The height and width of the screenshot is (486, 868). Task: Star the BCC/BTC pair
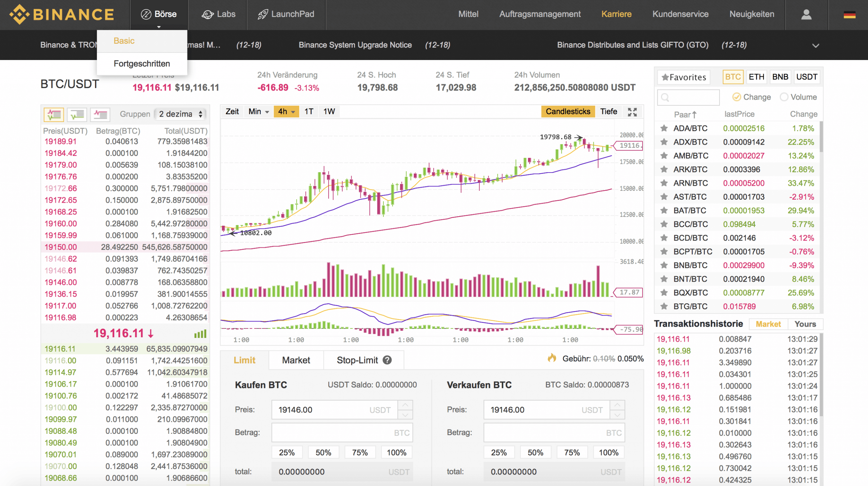tap(664, 224)
